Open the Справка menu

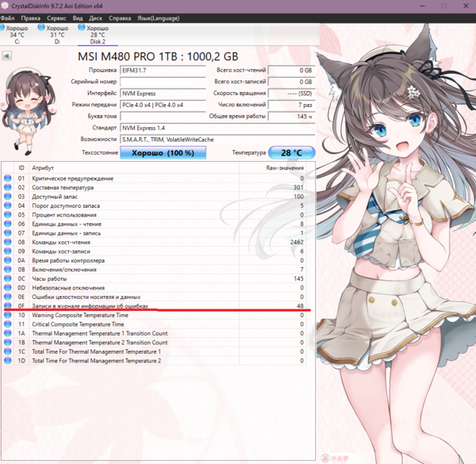(120, 18)
